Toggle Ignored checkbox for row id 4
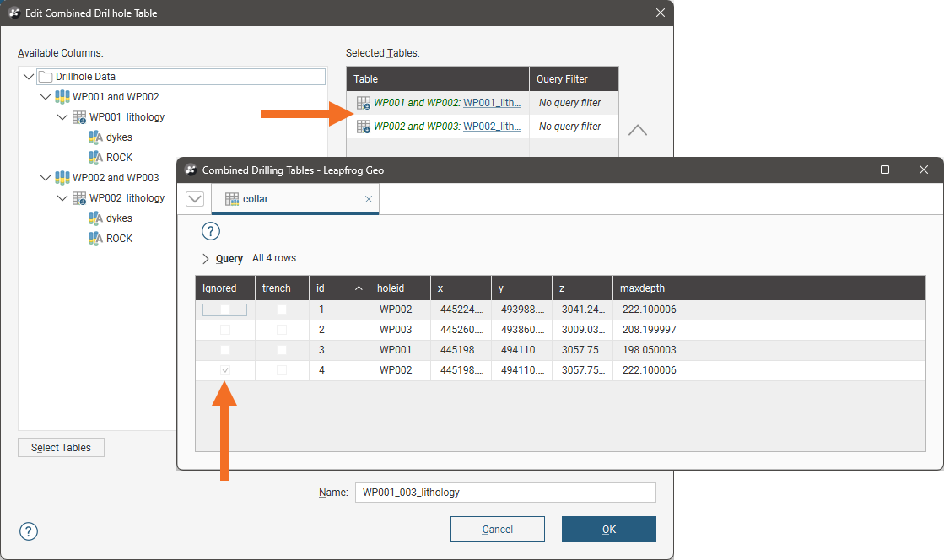The width and height of the screenshot is (944, 560). tap(224, 370)
